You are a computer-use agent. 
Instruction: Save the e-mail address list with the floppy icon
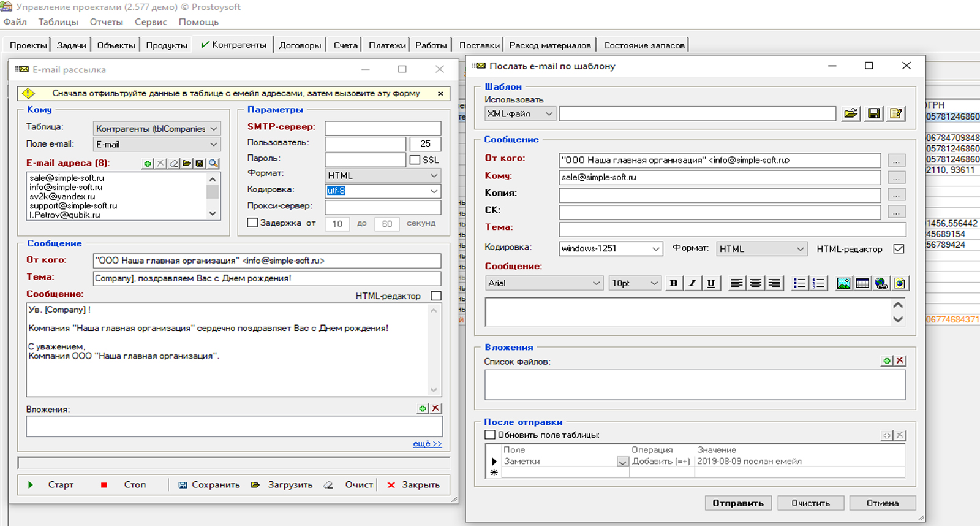click(x=200, y=163)
